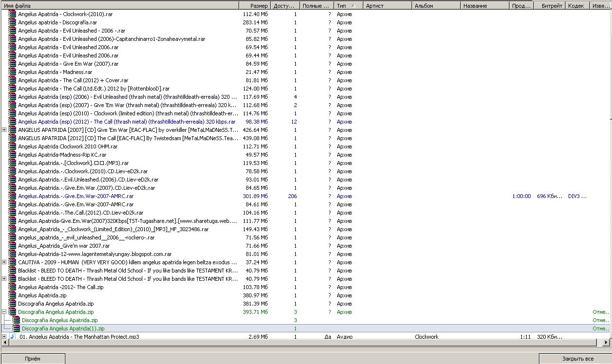612x364 pixels.
Task: Sort results by Артист column
Action: [x=387, y=6]
